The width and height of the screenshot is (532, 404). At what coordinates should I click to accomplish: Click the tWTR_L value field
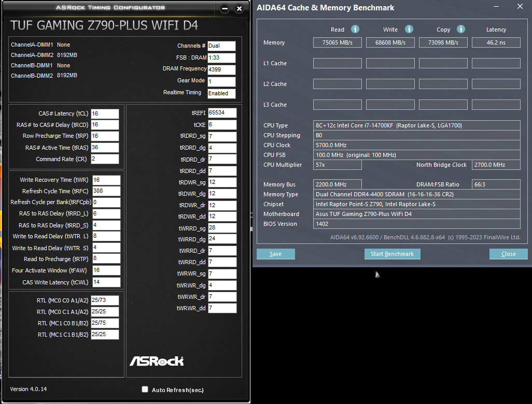click(106, 236)
